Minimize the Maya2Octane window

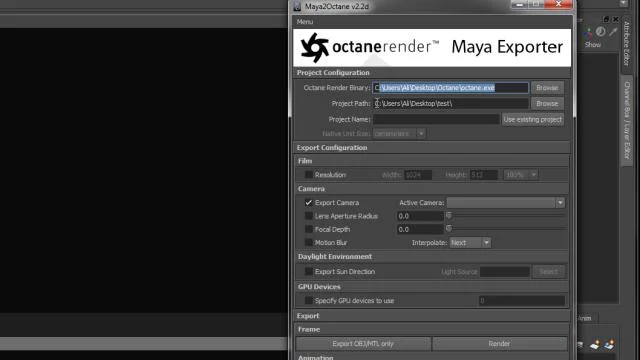[x=520, y=4]
